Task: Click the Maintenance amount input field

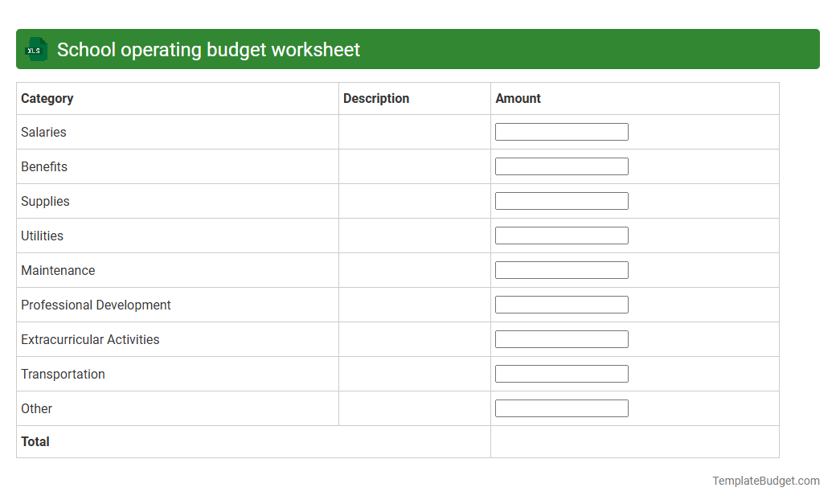Action: click(x=561, y=269)
